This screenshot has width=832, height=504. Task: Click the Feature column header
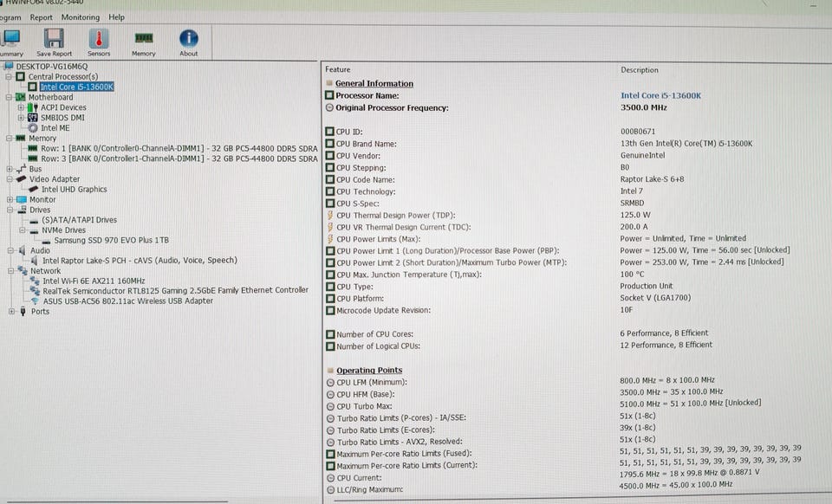click(337, 69)
